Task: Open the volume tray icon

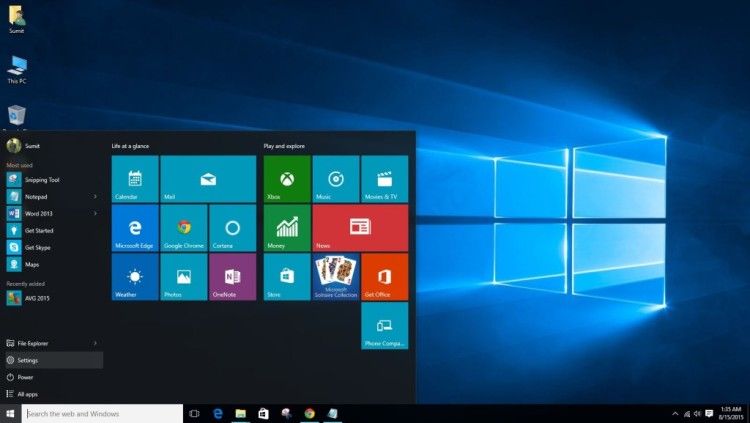Action: [697, 414]
